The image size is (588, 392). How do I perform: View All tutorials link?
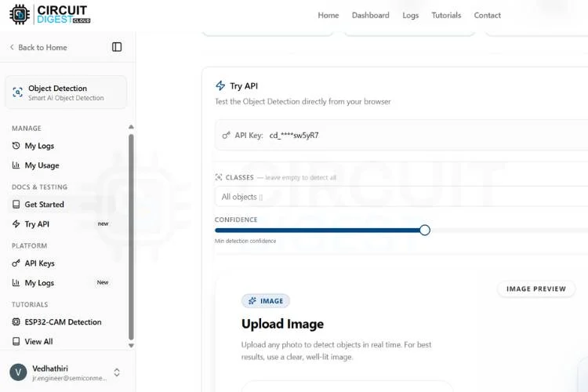pos(38,341)
